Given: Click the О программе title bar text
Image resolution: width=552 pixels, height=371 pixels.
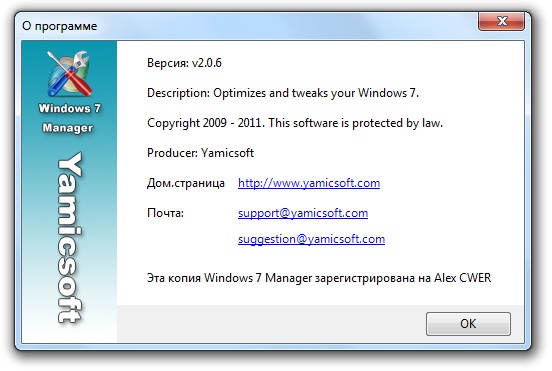Looking at the screenshot, I should pyautogui.click(x=59, y=26).
